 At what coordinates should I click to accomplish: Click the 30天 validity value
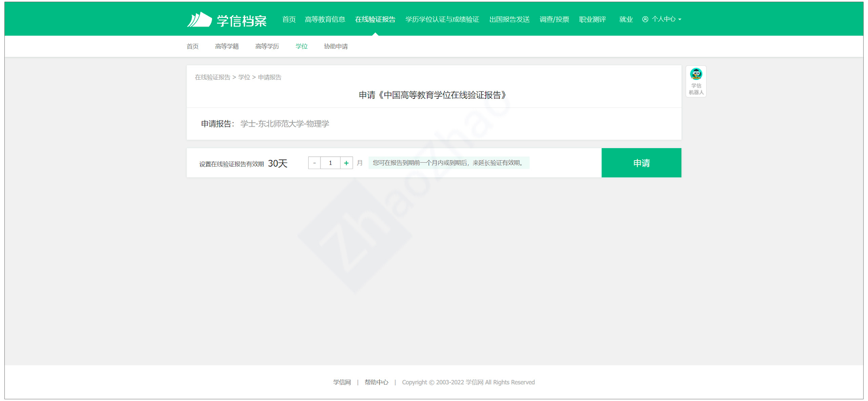[278, 163]
